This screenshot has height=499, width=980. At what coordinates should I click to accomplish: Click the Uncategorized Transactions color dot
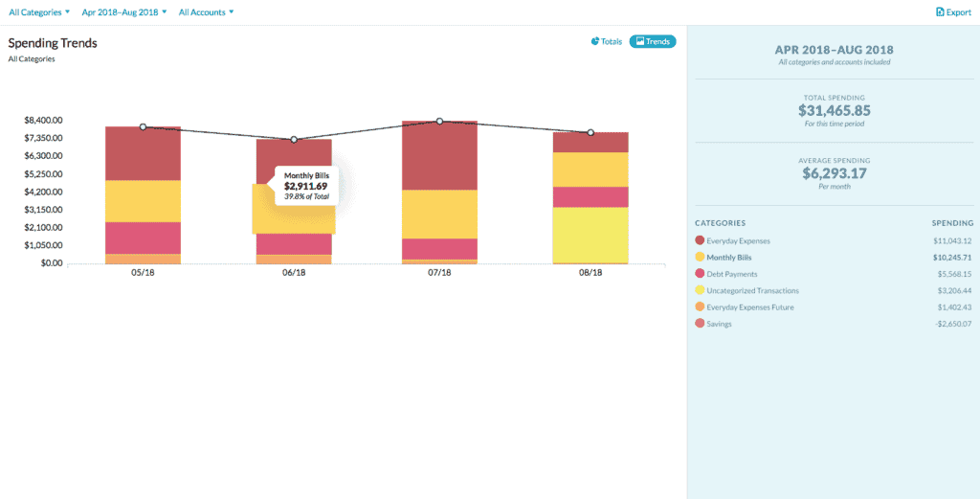[700, 290]
